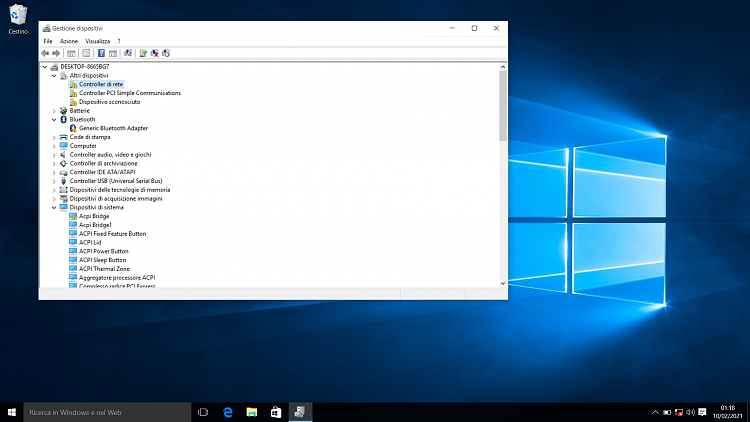Click the network status tray icon
Screen dimensions: 750x422
tap(679, 412)
